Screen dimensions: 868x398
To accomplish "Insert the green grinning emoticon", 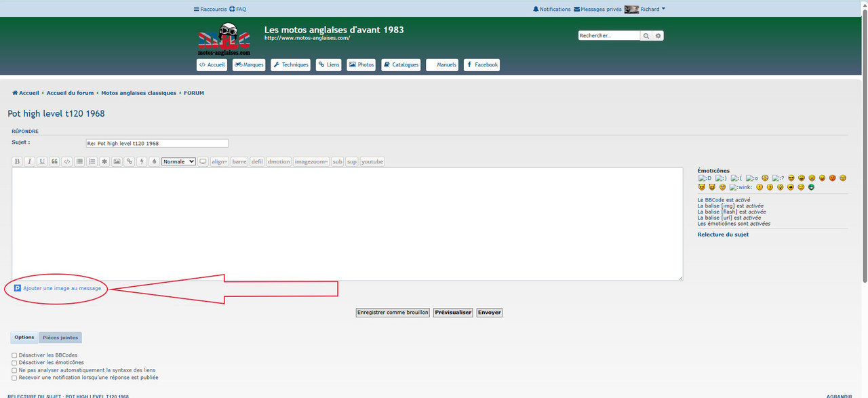I will click(812, 187).
